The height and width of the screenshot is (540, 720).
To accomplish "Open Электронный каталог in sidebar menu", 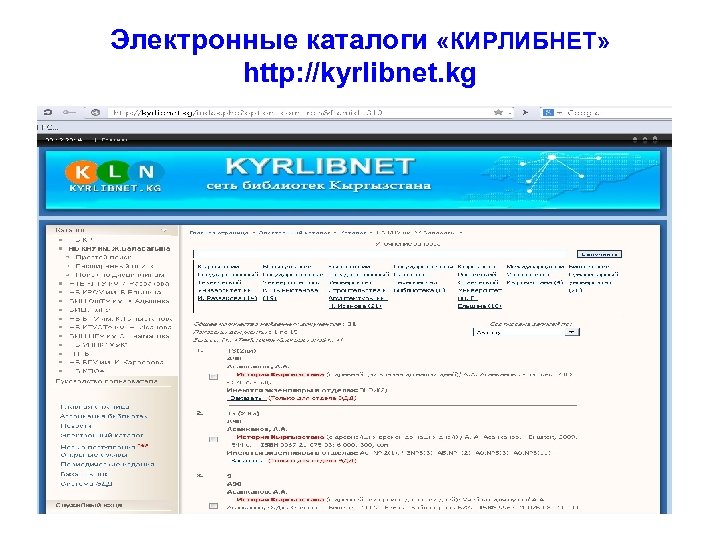I will click(101, 435).
